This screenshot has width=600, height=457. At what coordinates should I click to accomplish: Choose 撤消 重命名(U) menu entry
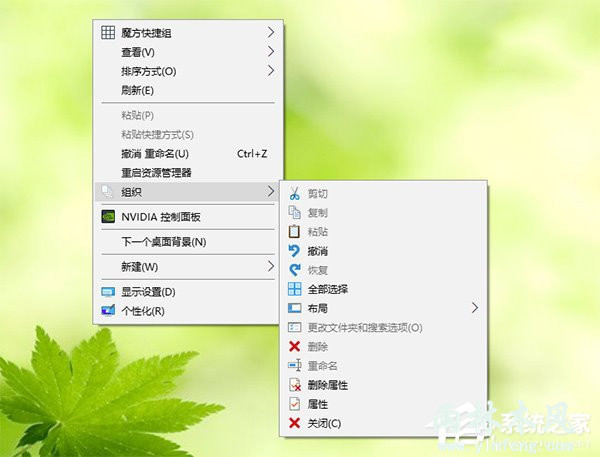[x=188, y=153]
